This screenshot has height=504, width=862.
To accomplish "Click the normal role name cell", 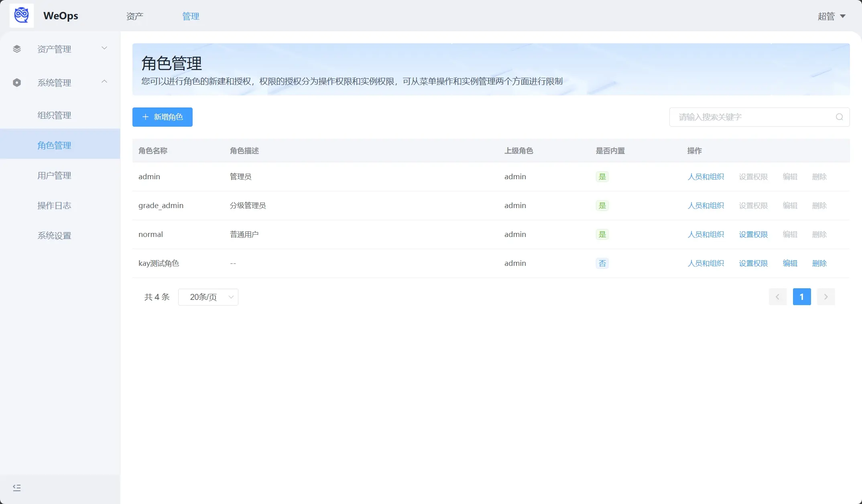I will [150, 235].
